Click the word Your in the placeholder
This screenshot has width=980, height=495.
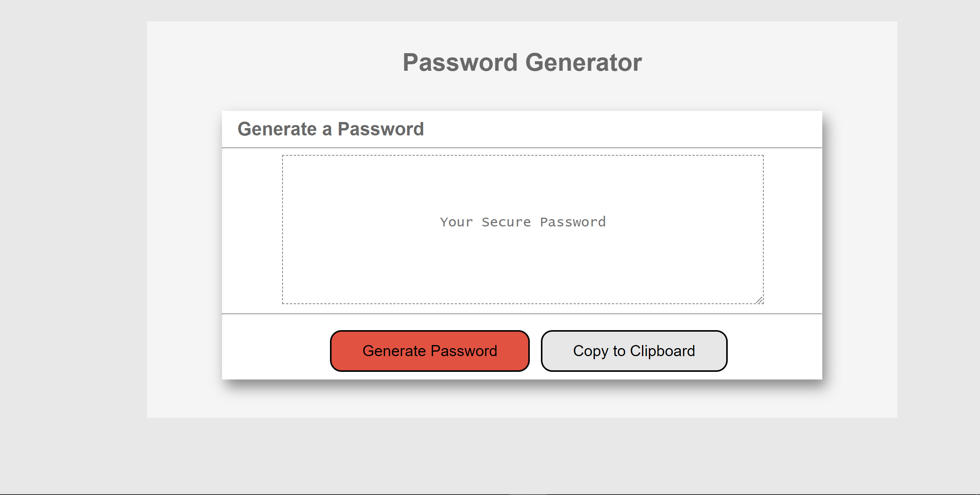[x=456, y=222]
